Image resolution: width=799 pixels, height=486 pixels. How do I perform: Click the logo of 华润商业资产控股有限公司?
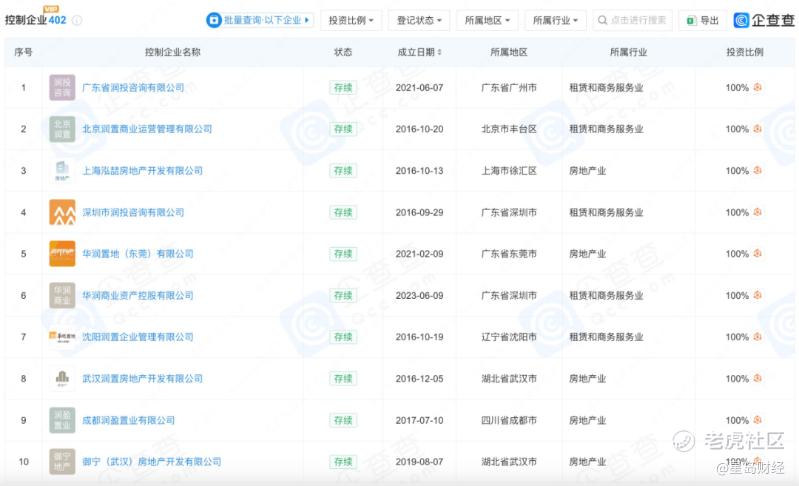(x=62, y=295)
